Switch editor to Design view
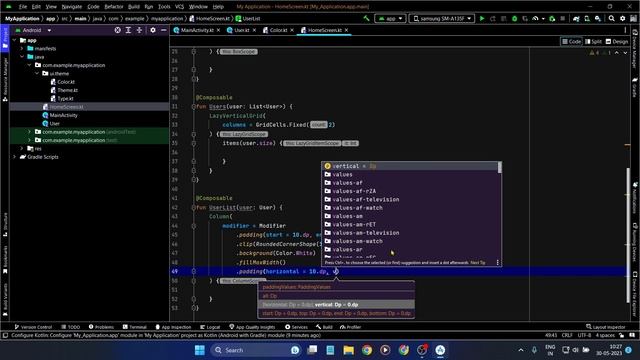The height and width of the screenshot is (360, 640). coord(617,42)
